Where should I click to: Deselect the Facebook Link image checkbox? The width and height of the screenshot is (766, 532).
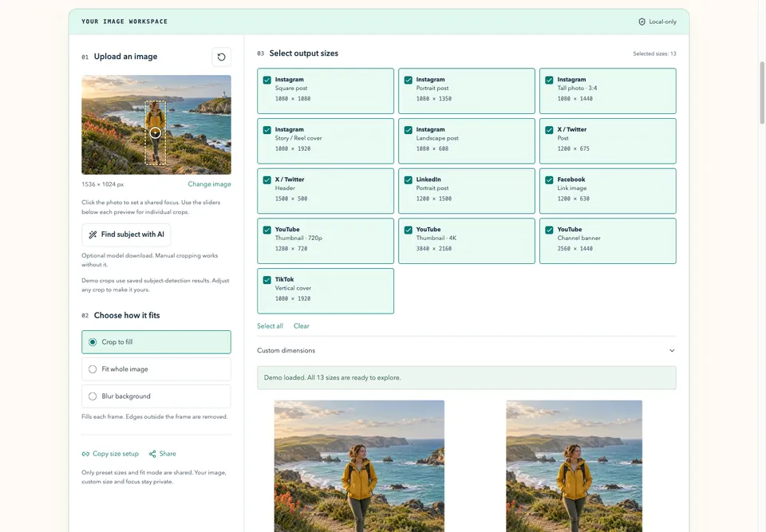(549, 179)
